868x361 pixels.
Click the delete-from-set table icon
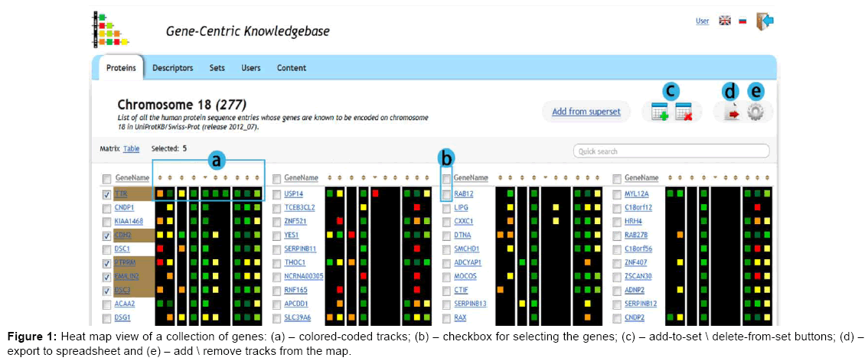pos(684,112)
